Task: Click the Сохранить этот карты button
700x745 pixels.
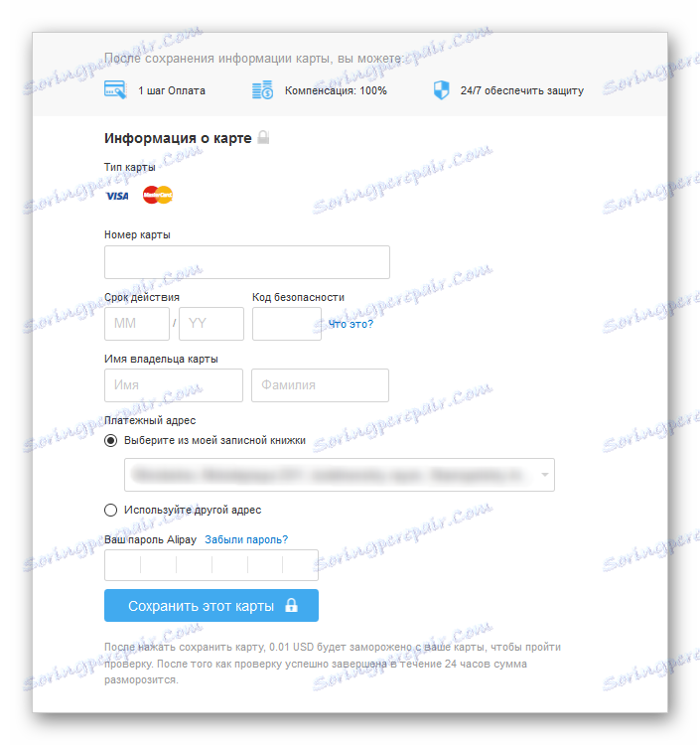Action: coord(211,605)
